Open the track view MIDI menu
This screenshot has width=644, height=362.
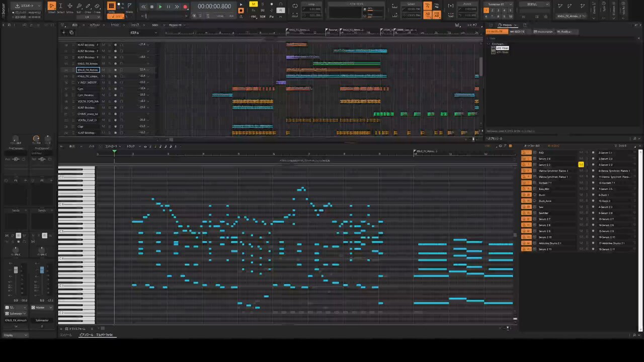click(155, 25)
